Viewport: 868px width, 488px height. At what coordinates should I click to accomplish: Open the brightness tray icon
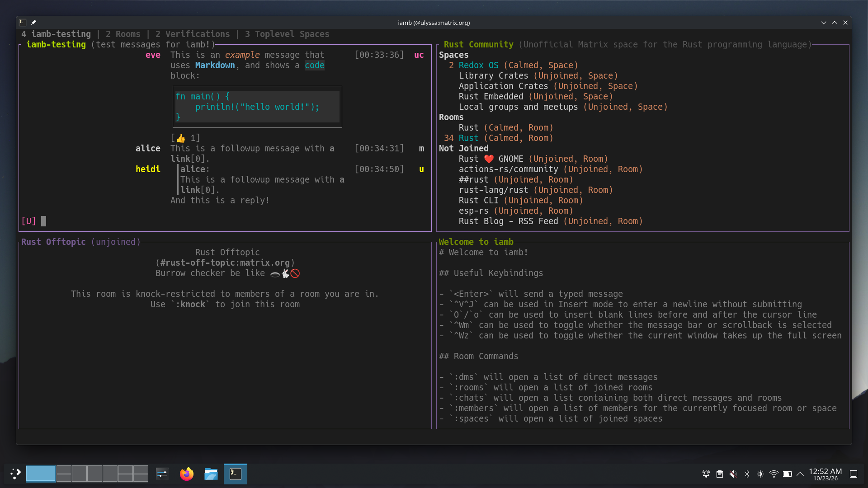click(760, 474)
